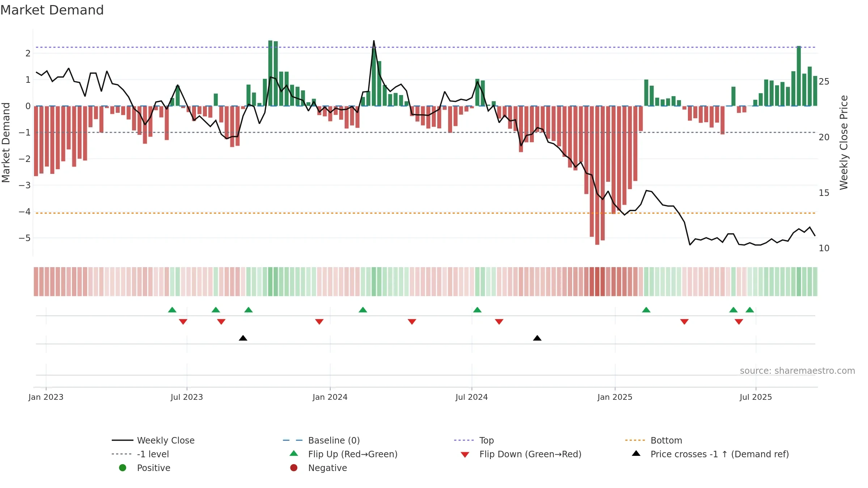Click the Jan 2024 x-axis label

point(330,397)
